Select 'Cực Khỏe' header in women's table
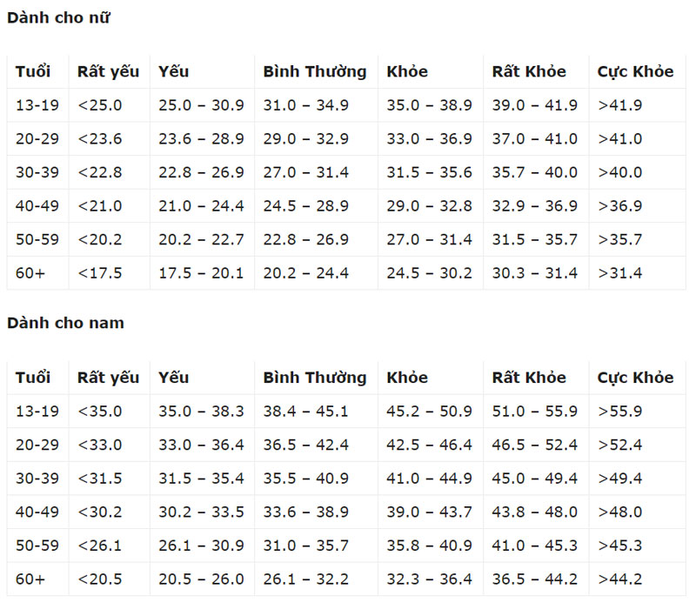 pyautogui.click(x=635, y=71)
